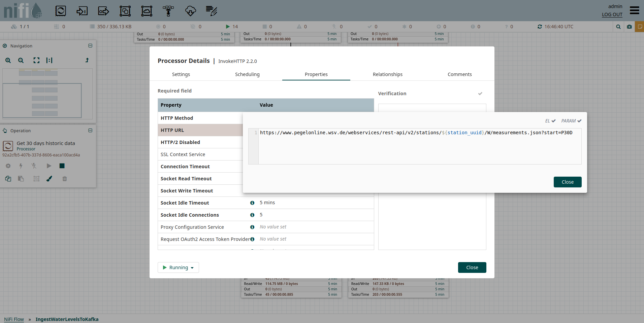Click the Verification checkmark icon

480,94
